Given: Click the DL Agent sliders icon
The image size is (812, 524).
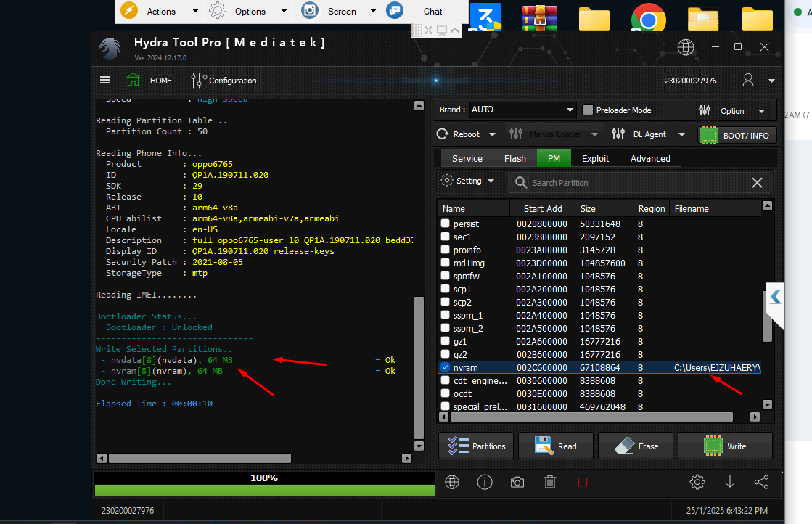Looking at the screenshot, I should pyautogui.click(x=618, y=134).
